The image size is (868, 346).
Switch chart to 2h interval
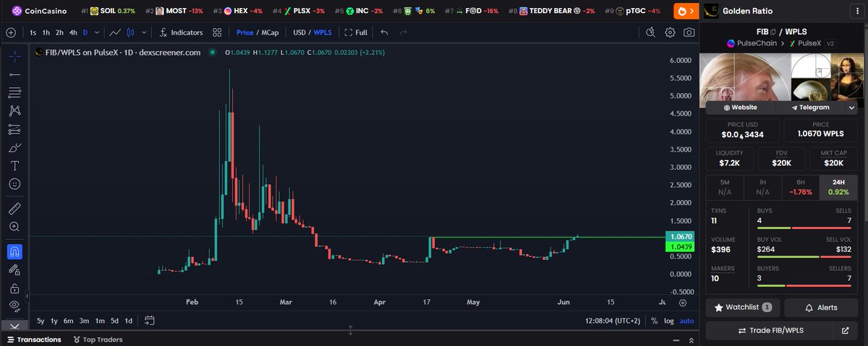(59, 33)
